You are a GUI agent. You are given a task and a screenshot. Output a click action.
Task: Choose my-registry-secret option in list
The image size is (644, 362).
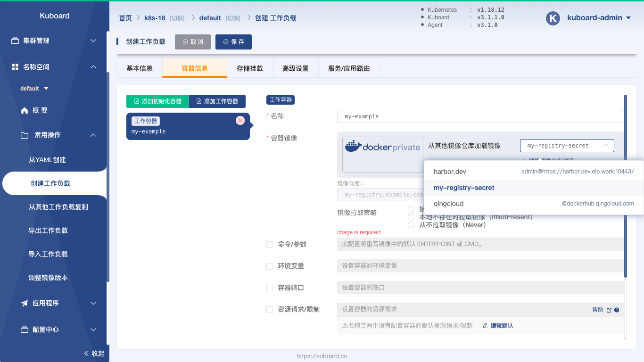[x=534, y=188]
